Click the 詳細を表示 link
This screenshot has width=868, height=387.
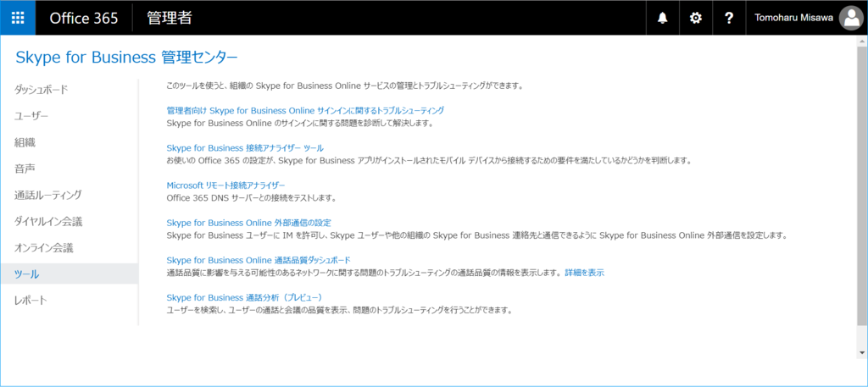(584, 273)
